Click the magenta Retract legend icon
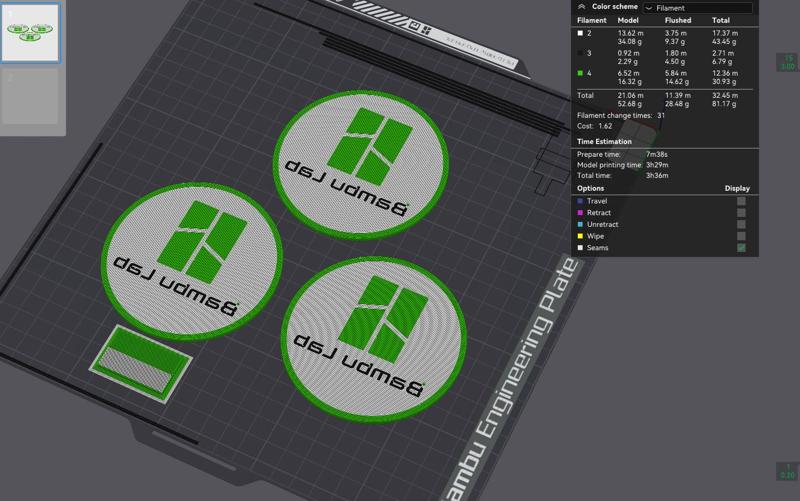 click(x=580, y=213)
